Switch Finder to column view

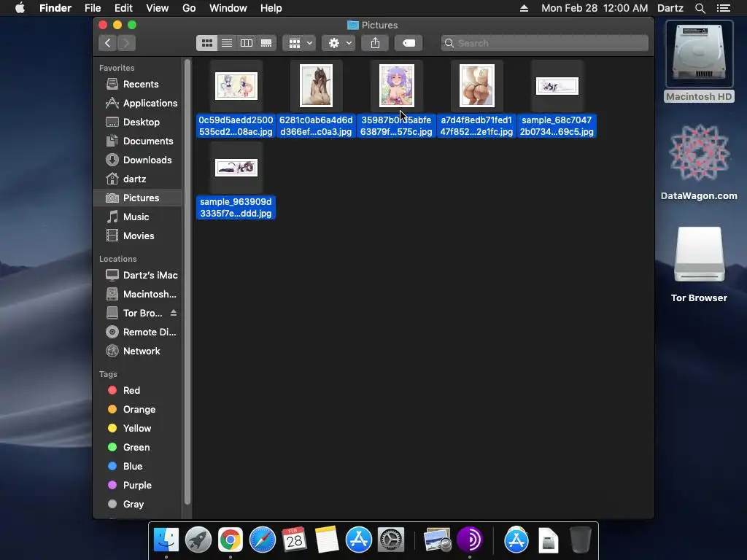247,43
